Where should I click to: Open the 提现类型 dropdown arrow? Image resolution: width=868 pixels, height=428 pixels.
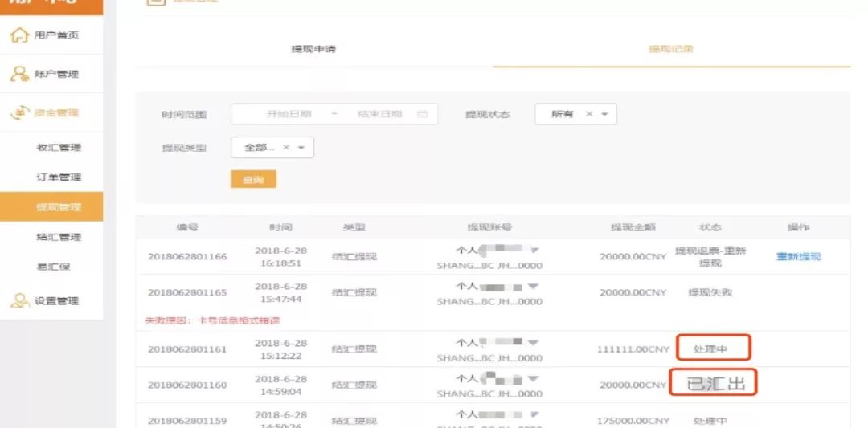coord(301,148)
